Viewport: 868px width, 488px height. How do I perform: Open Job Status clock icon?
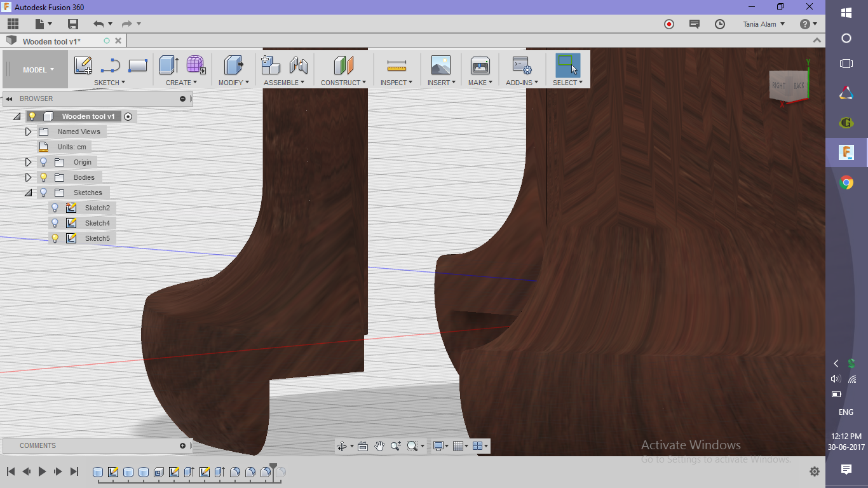click(720, 24)
